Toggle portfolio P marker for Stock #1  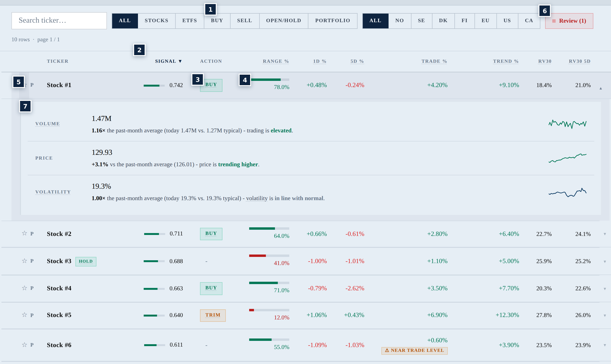32,85
